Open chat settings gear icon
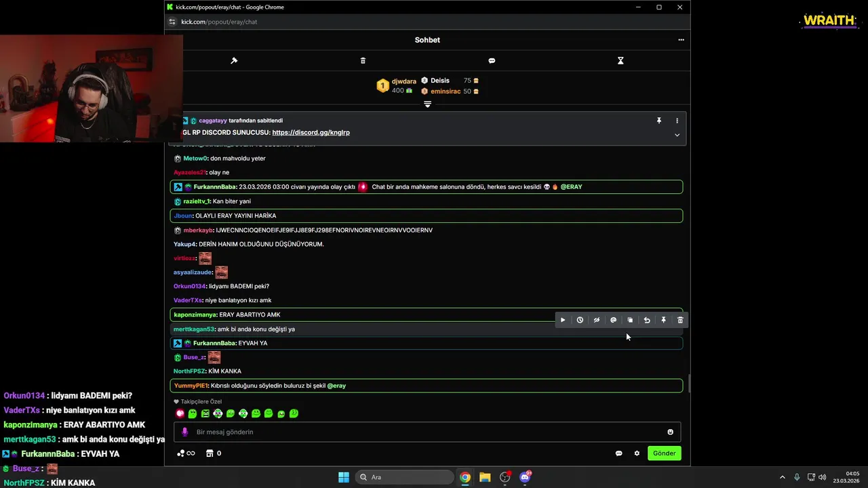Image resolution: width=868 pixels, height=488 pixels. point(637,453)
